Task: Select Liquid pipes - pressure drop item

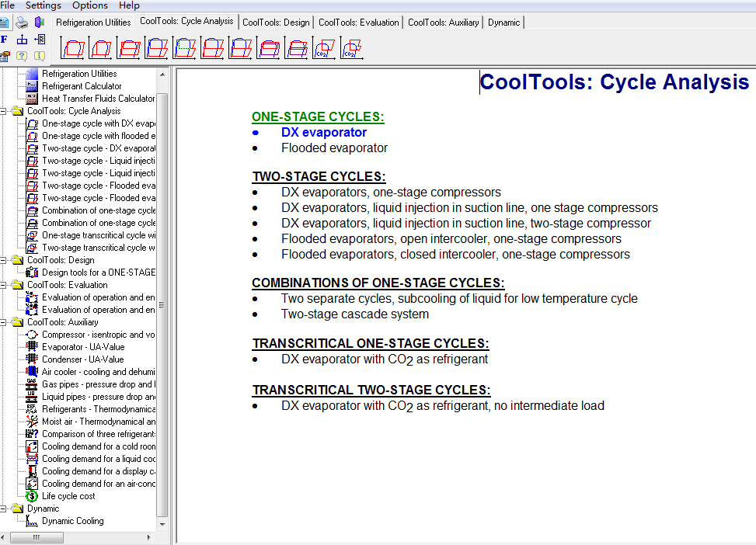Action: [x=99, y=397]
